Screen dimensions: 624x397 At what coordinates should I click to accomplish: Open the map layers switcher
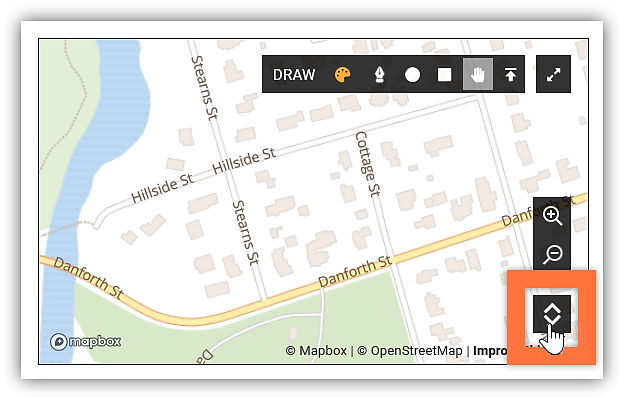click(552, 313)
